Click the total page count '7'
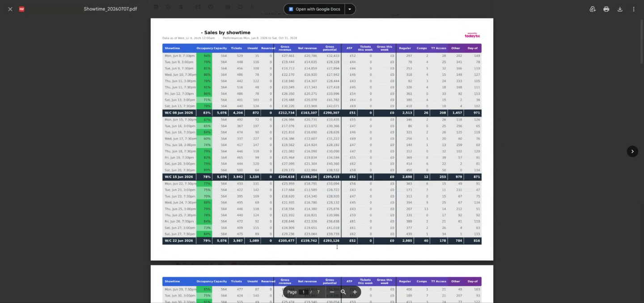This screenshot has width=644, height=303. click(x=318, y=292)
